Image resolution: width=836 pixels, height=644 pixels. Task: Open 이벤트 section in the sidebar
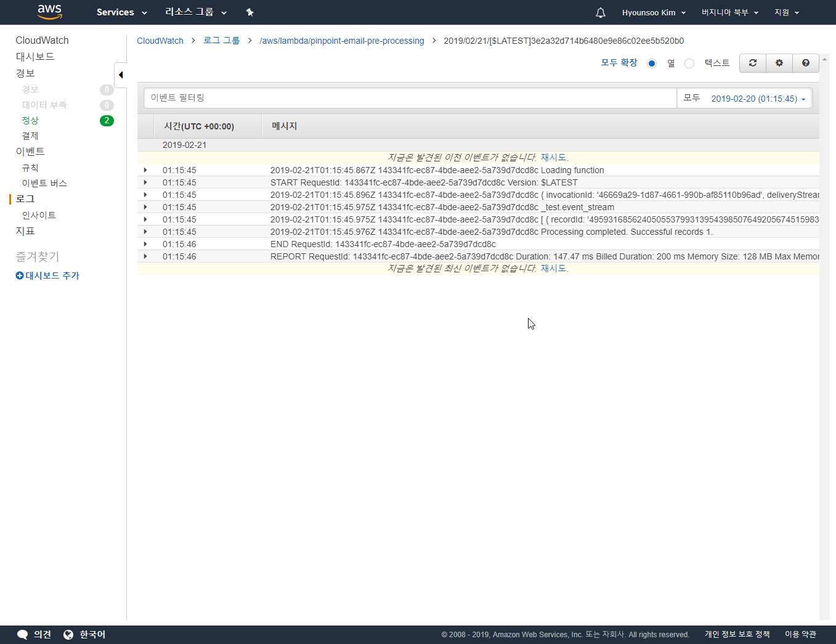(x=30, y=152)
